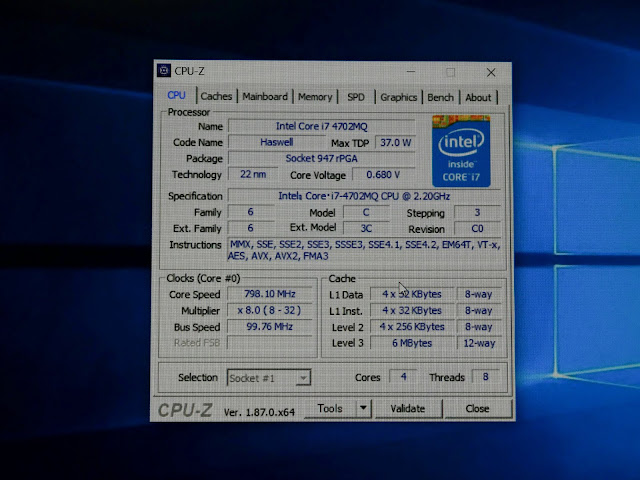Click the Revision value 'C0'
The image size is (640, 480).
coord(477,229)
